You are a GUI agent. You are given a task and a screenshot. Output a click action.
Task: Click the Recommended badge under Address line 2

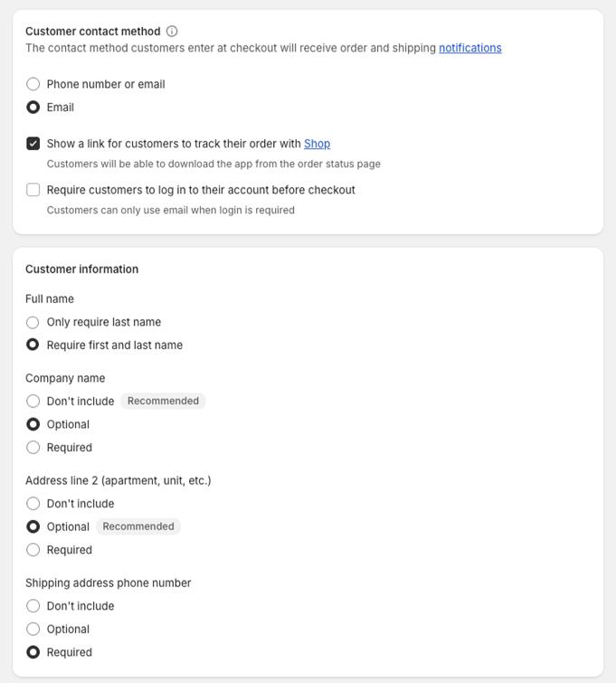(138, 526)
